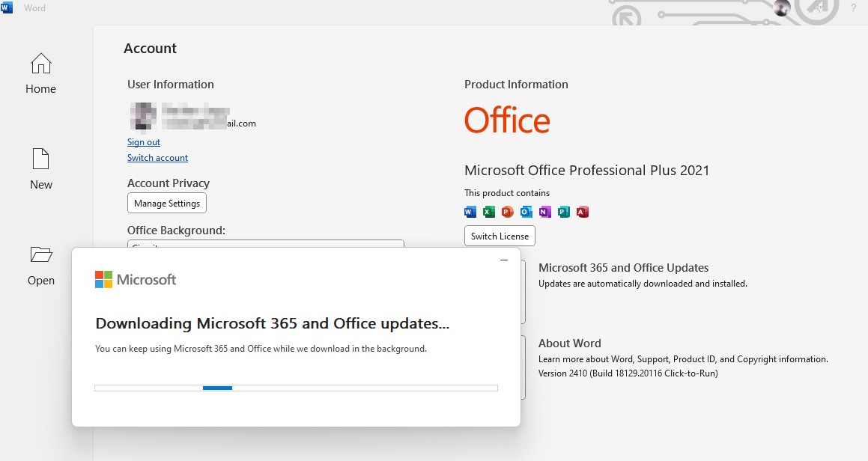Click the Product Information heading
This screenshot has height=461, width=868.
click(x=516, y=84)
